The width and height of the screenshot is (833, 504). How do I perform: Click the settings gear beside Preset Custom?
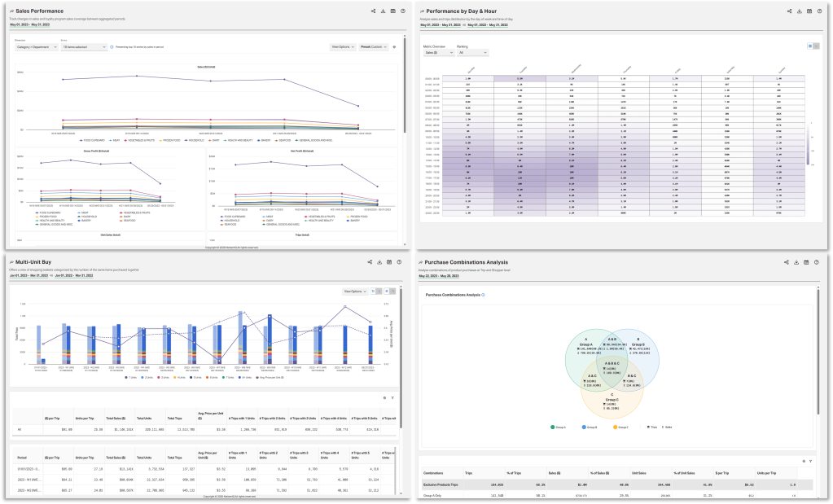click(393, 47)
